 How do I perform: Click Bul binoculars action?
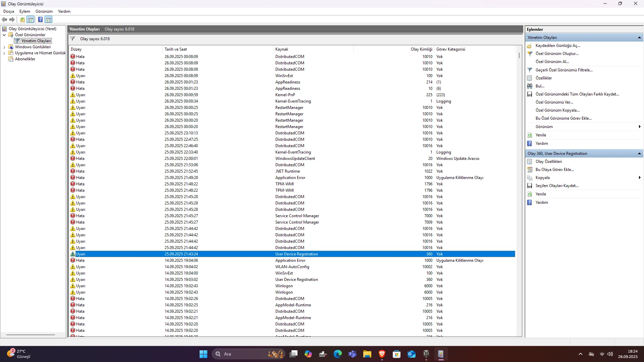pos(540,86)
